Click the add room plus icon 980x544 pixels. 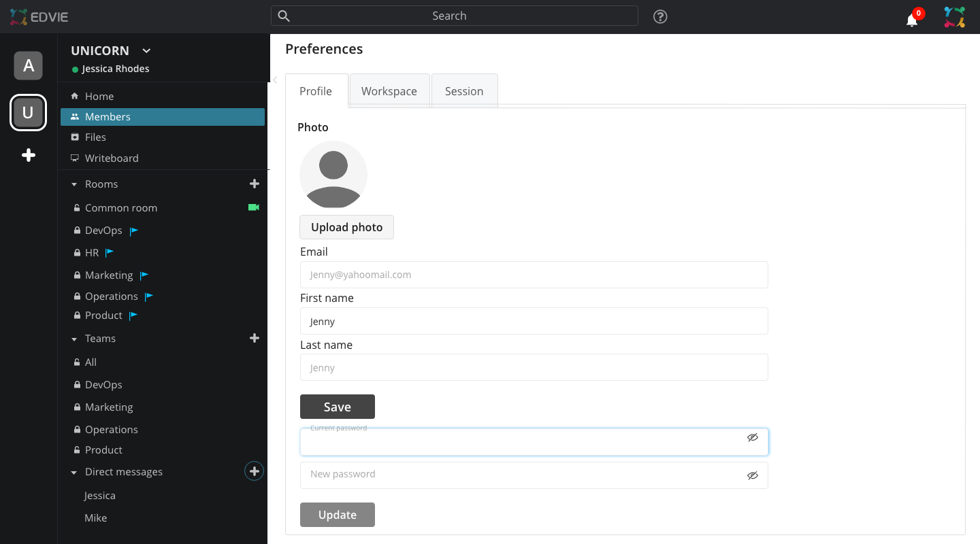point(255,184)
